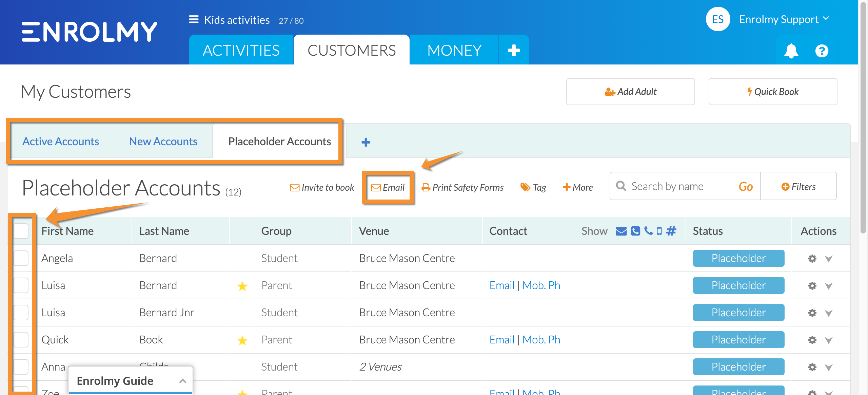868x395 pixels.
Task: Click the '2 Venues' cell for Anna
Action: click(x=380, y=367)
